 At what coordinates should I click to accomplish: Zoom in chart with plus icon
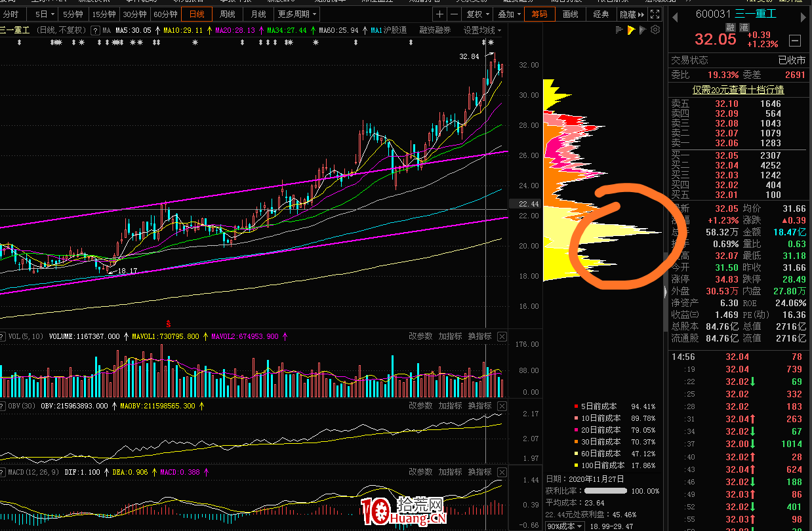pyautogui.click(x=439, y=14)
